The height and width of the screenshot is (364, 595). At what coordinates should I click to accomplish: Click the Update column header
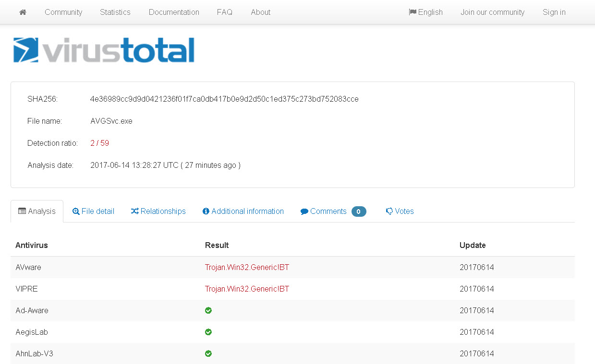tap(473, 245)
